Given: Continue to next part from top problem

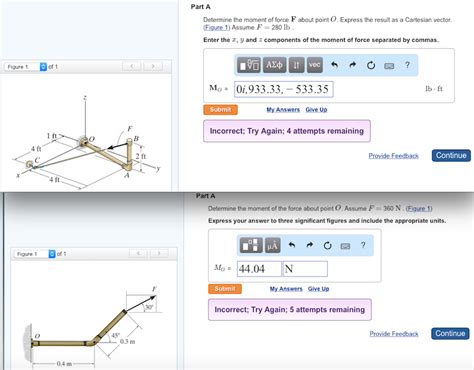Looking at the screenshot, I should 451,155.
